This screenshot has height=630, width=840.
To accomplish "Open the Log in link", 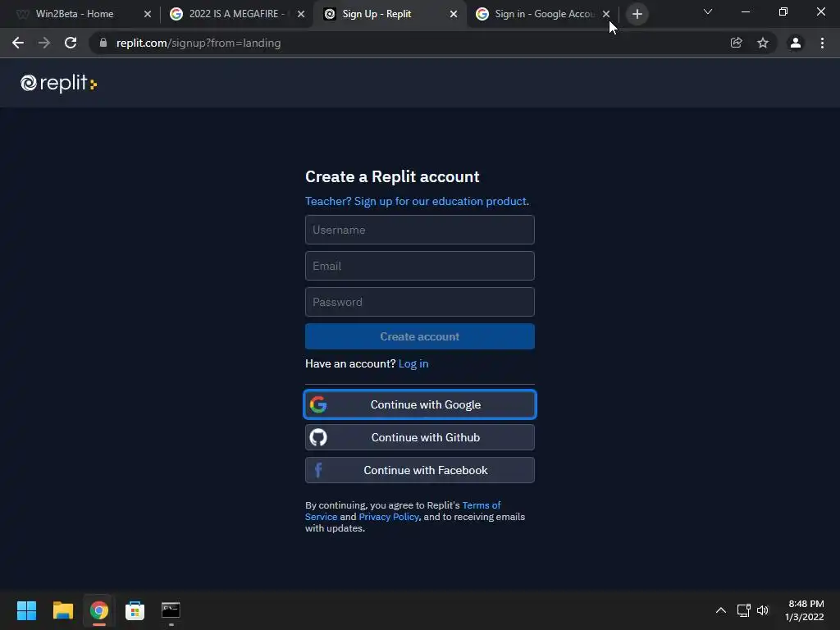I will pyautogui.click(x=413, y=363).
